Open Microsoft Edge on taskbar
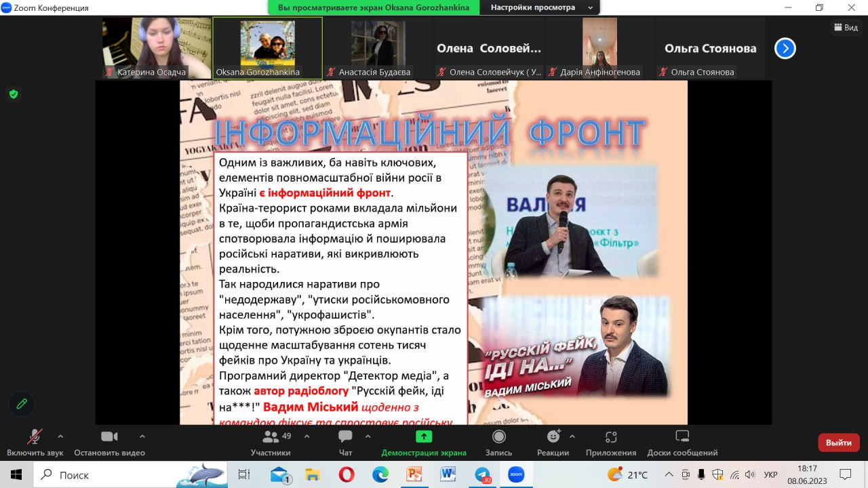 (380, 474)
